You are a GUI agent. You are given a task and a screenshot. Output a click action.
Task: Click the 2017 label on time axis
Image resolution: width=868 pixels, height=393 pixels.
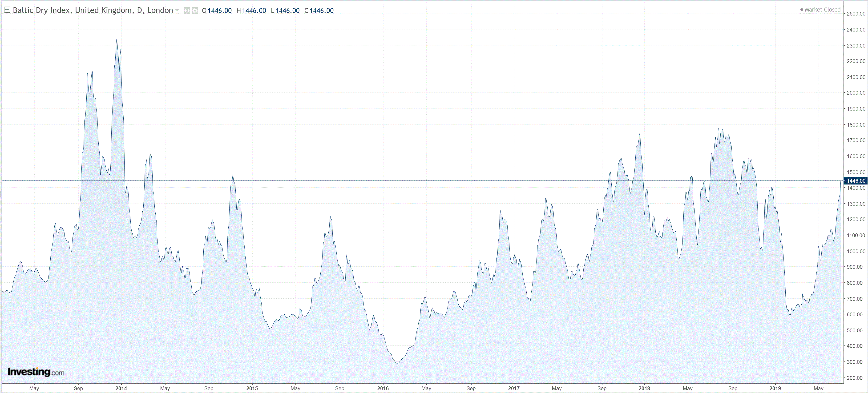click(x=513, y=388)
